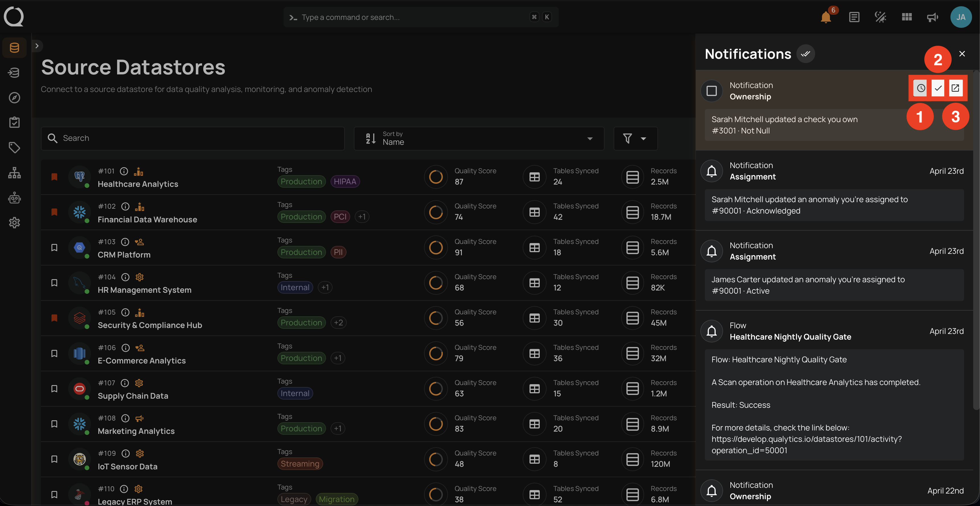Open the JA user avatar menu
The image size is (980, 506).
click(x=961, y=17)
